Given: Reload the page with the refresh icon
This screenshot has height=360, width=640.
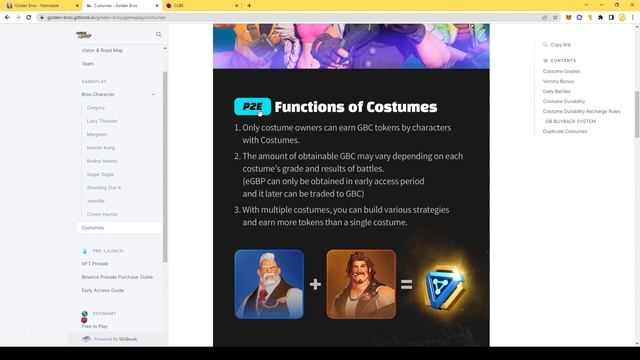Looking at the screenshot, I should coord(29,18).
